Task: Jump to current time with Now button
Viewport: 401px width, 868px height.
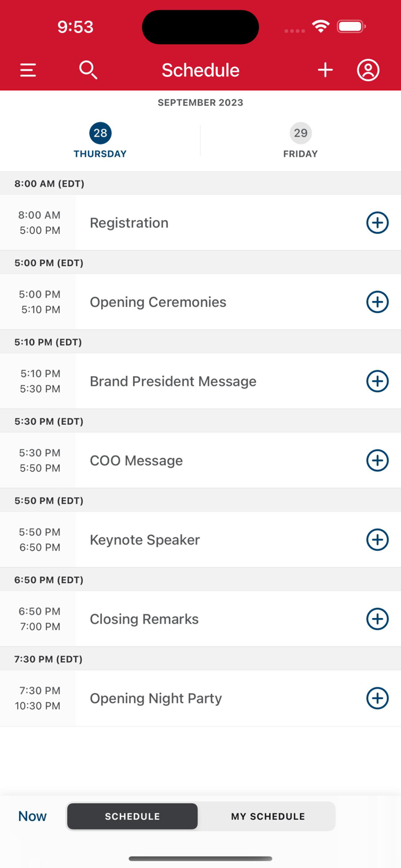Action: pyautogui.click(x=32, y=816)
